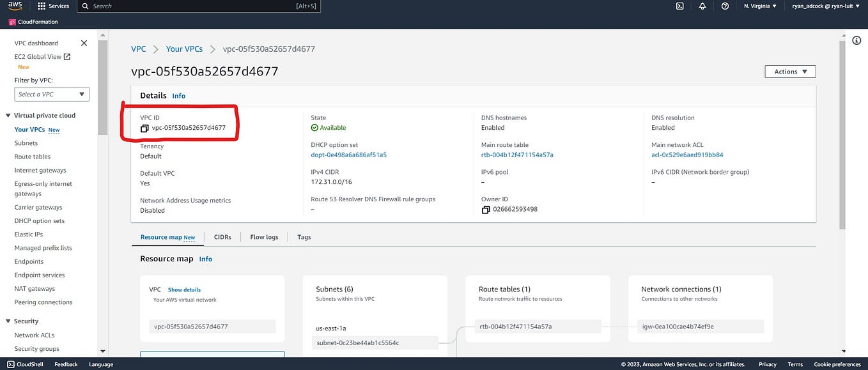The width and height of the screenshot is (868, 370).
Task: Open the Select a VPC filter dropdown
Action: pyautogui.click(x=52, y=94)
